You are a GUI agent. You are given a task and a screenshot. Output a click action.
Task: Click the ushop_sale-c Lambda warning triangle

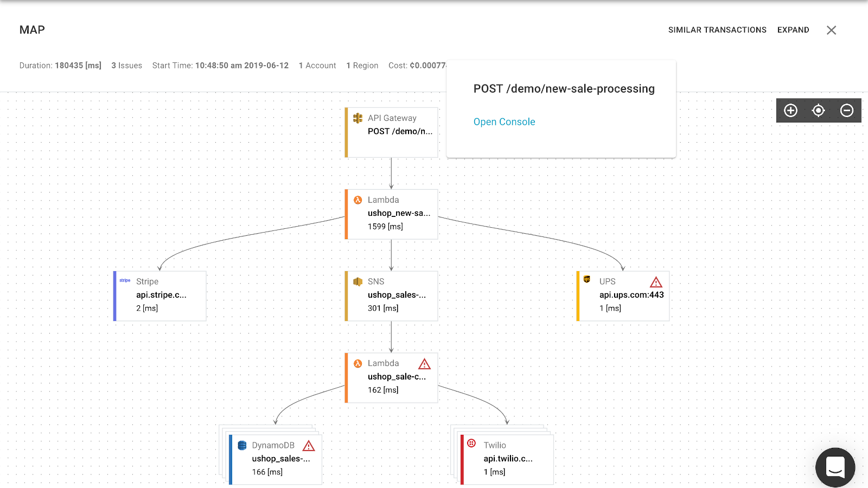(424, 364)
